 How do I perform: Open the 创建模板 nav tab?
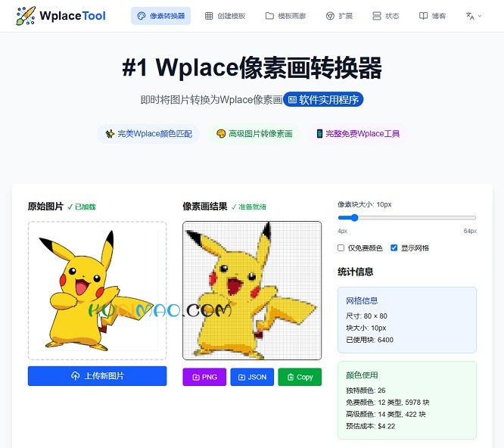(x=225, y=16)
